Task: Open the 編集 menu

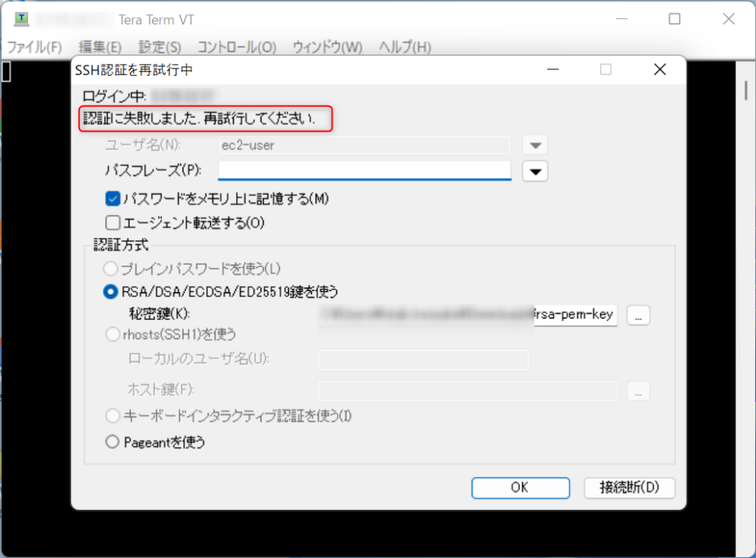Action: (x=98, y=47)
